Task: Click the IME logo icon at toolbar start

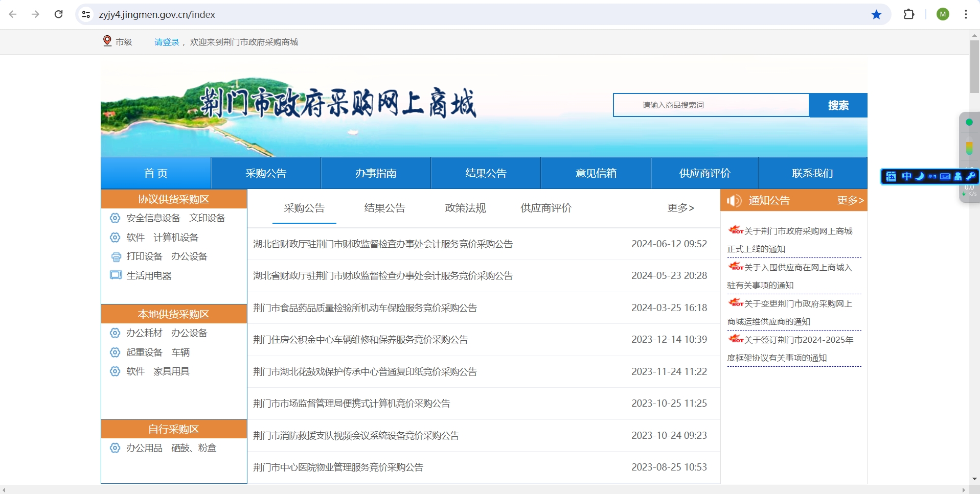Action: (891, 176)
